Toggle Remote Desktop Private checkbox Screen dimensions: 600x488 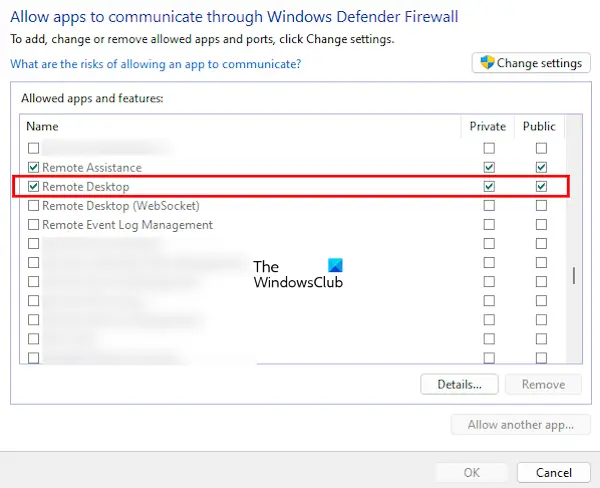(x=489, y=186)
